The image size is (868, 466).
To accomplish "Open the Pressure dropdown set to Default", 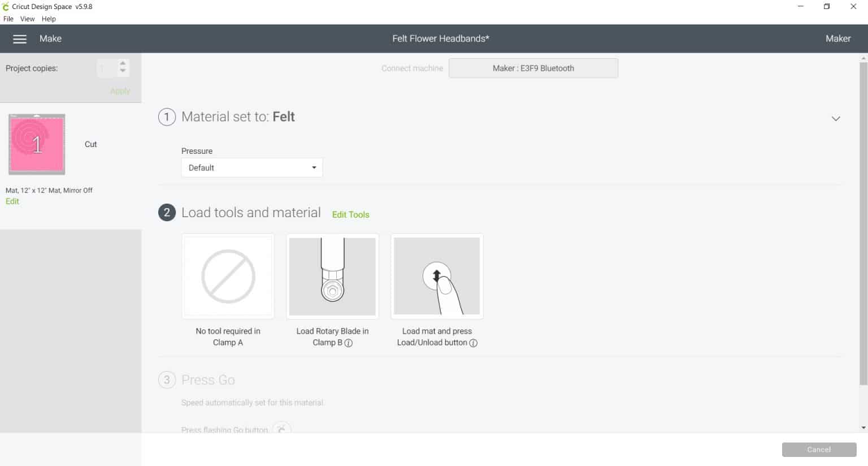I will click(251, 168).
